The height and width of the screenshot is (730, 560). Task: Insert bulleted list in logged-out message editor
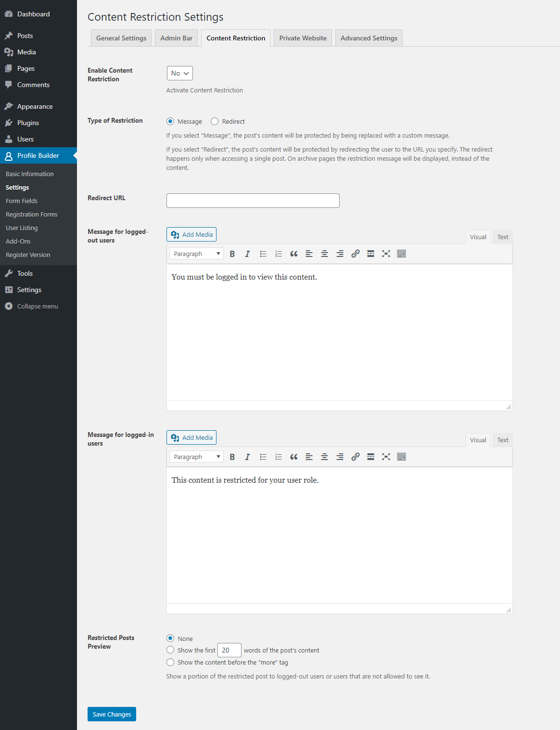point(263,254)
